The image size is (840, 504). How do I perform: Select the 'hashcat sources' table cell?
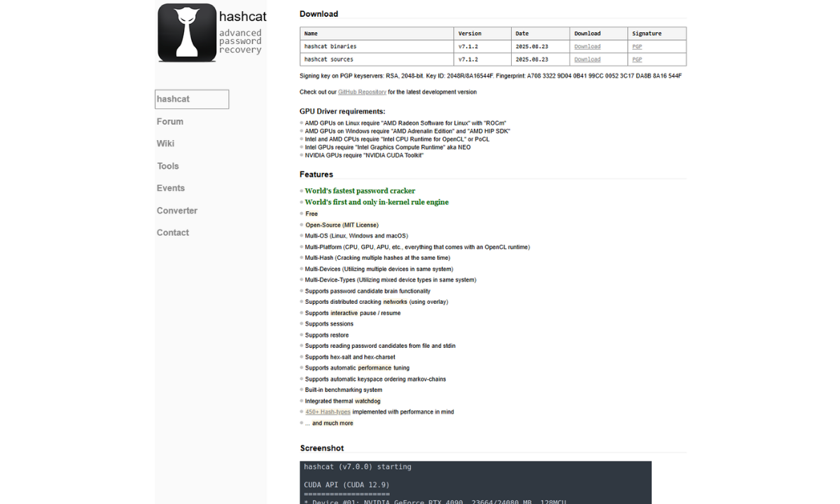pos(377,59)
